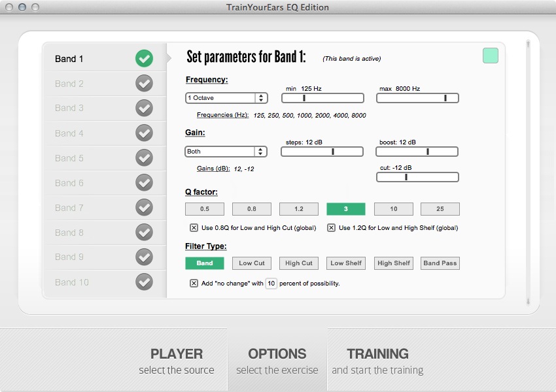Select the Band Pass filter type
This screenshot has width=556, height=392.
coord(440,263)
